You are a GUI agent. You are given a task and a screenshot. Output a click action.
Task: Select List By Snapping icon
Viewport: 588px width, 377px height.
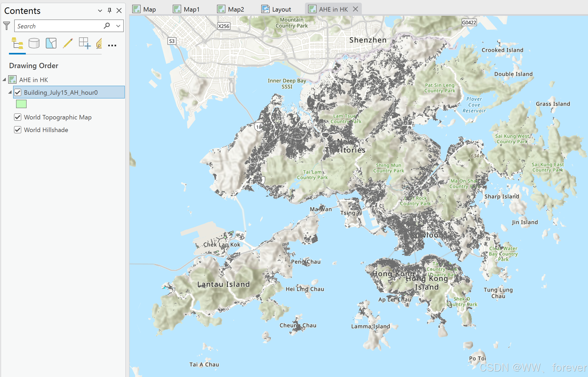coord(85,43)
